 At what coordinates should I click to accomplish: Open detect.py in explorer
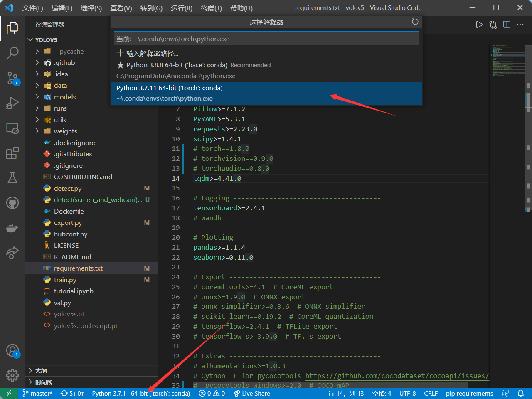click(x=91, y=188)
